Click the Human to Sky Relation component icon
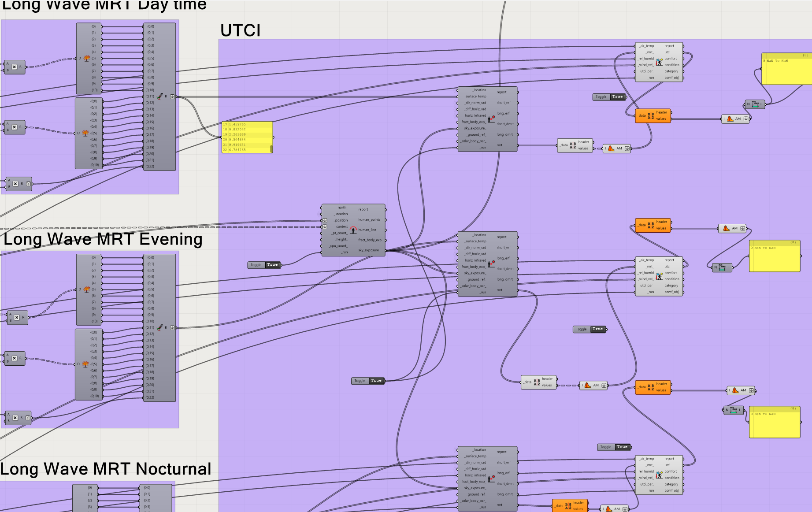The width and height of the screenshot is (812, 512). tap(353, 230)
